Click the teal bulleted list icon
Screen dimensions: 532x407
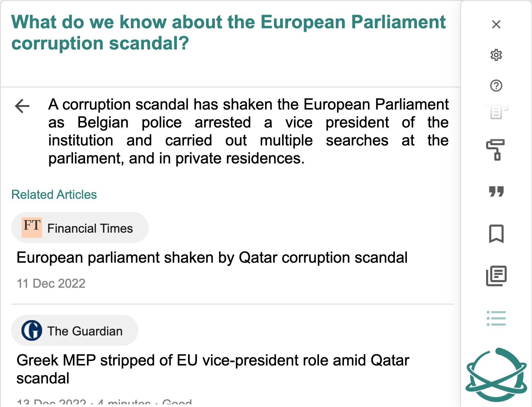click(x=496, y=318)
